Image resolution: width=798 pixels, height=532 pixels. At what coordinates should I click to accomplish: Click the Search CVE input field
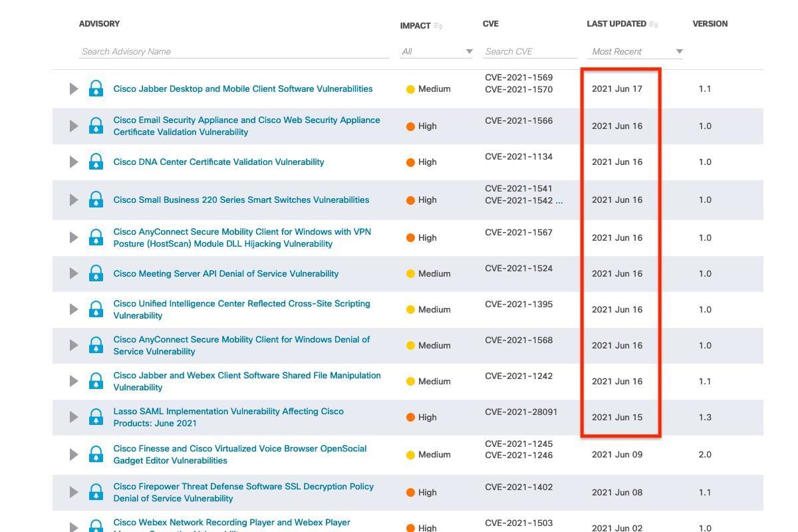tap(530, 51)
